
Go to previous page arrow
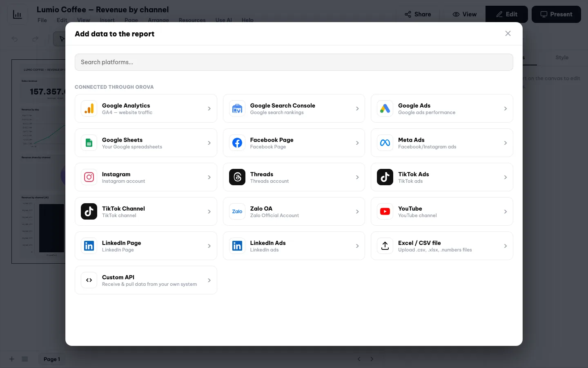point(359,359)
